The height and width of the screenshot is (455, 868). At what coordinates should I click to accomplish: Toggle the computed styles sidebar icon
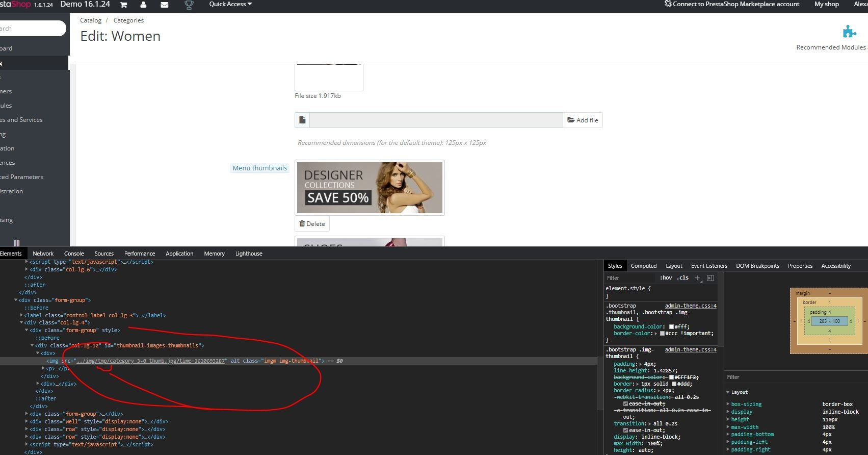711,278
